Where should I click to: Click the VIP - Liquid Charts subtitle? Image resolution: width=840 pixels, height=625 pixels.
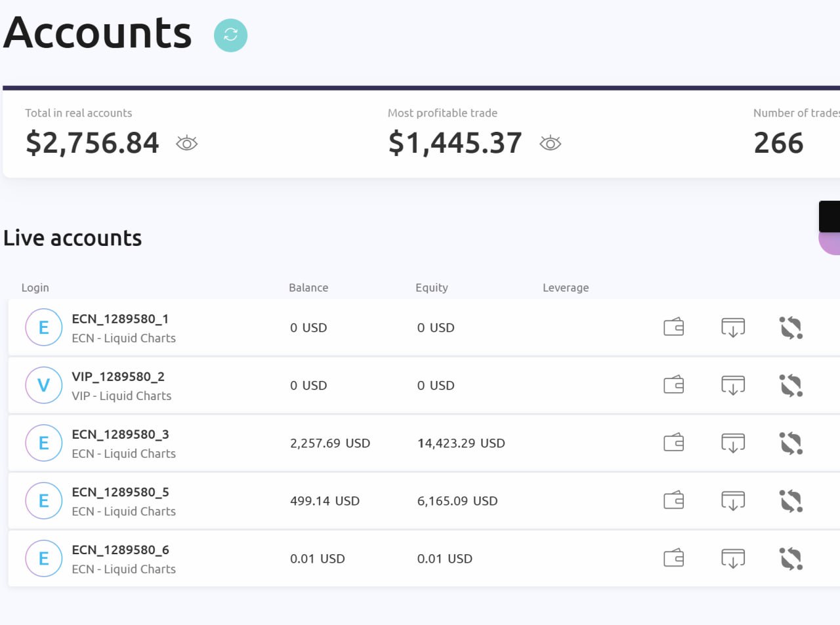[121, 396]
